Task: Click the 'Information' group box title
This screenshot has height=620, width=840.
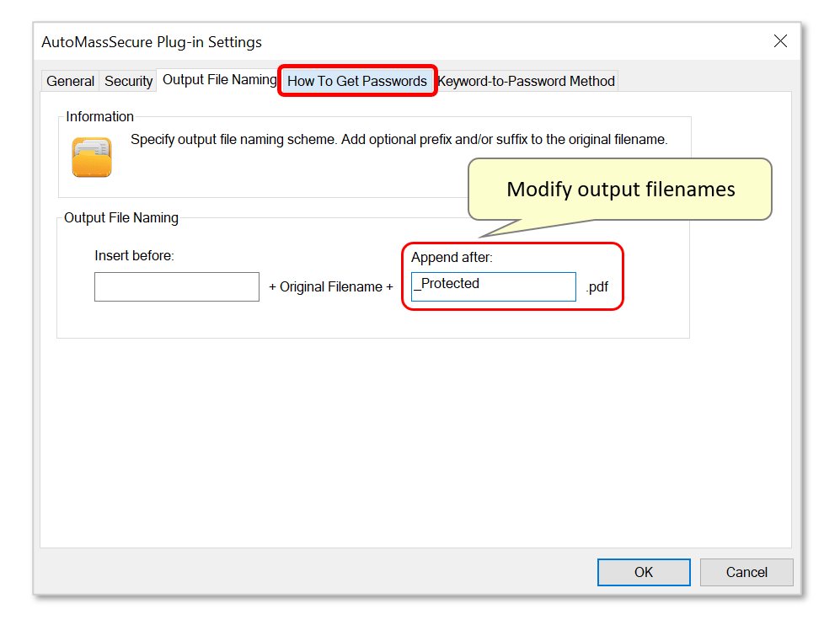Action: click(99, 117)
